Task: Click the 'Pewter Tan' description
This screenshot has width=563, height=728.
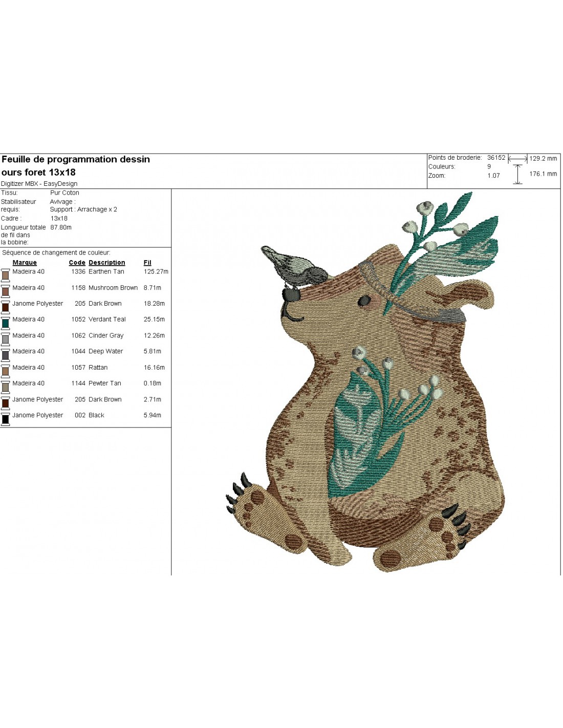Action: pyautogui.click(x=105, y=383)
